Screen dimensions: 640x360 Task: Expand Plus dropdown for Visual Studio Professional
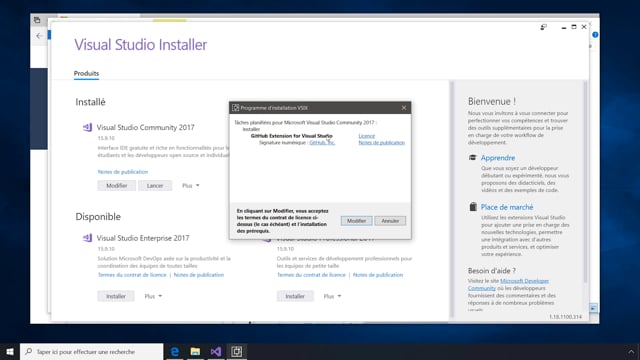pyautogui.click(x=332, y=296)
